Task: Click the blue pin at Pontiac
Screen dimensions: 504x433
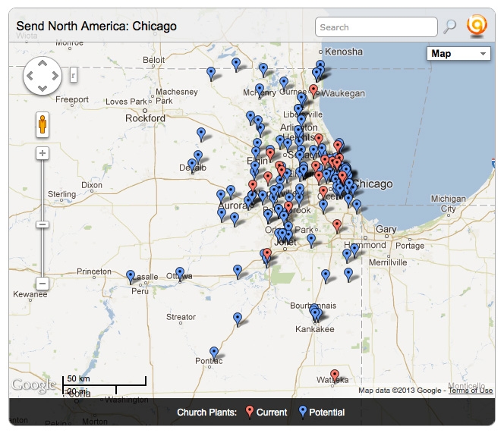Action: [214, 353]
